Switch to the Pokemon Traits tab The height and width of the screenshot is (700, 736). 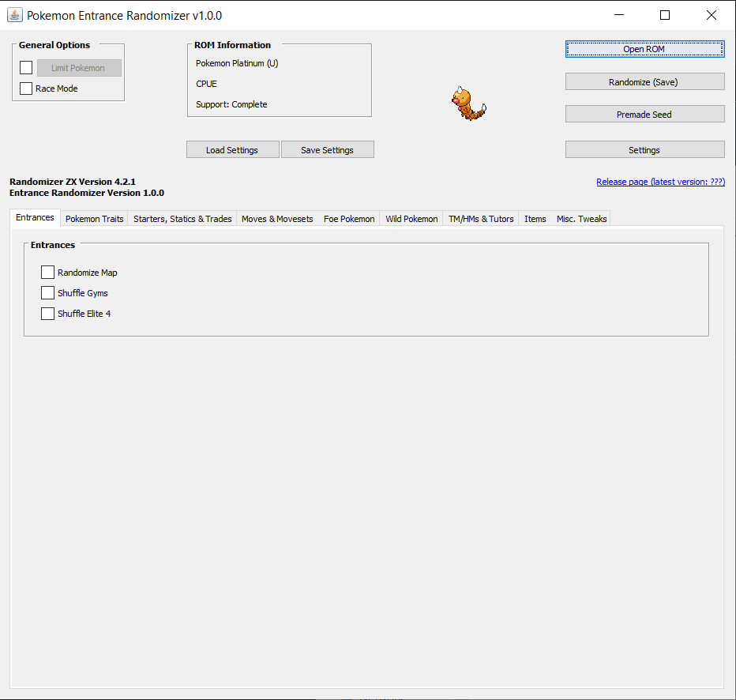94,219
